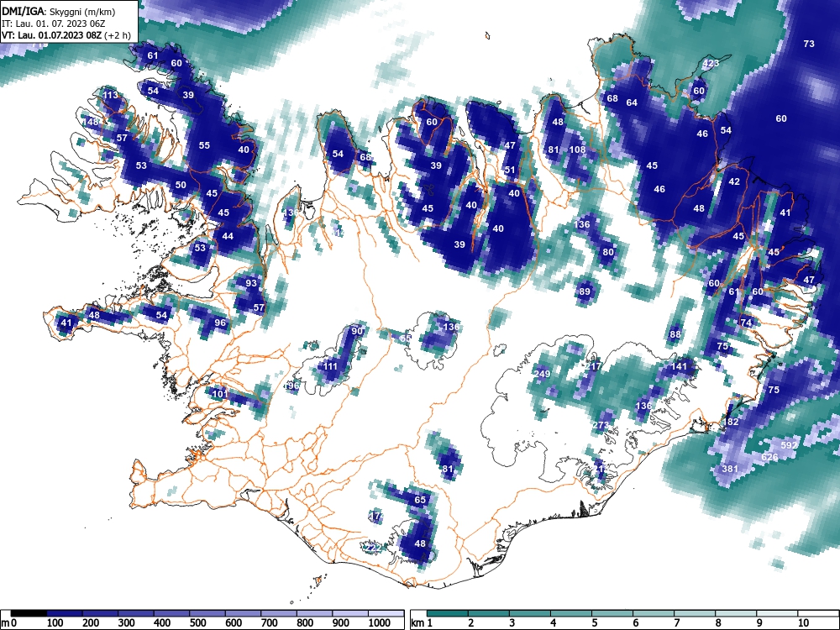This screenshot has height=630, width=840.
Task: Click the legend label '500'
Action: [x=197, y=622]
